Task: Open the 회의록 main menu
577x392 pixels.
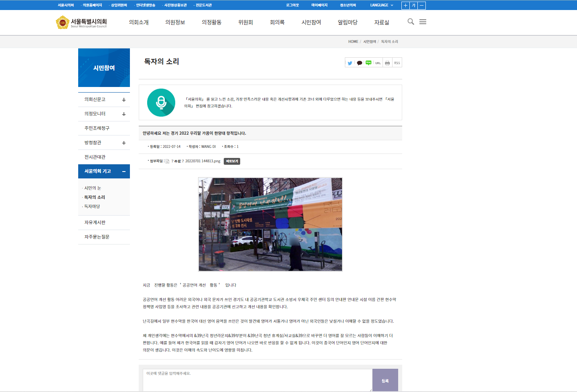Action: point(277,22)
